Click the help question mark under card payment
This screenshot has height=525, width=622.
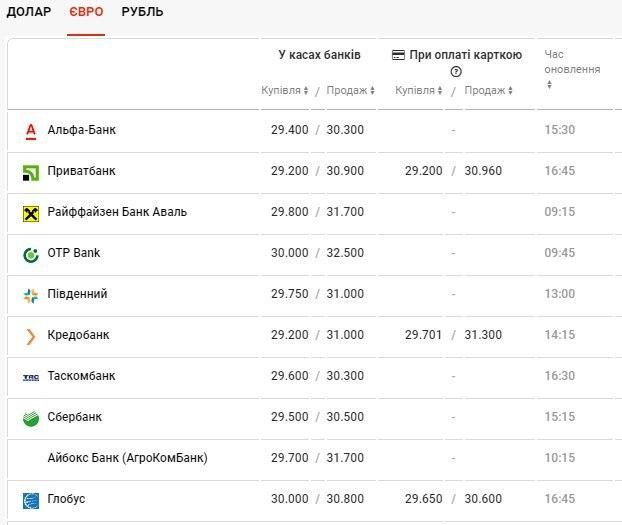(456, 72)
